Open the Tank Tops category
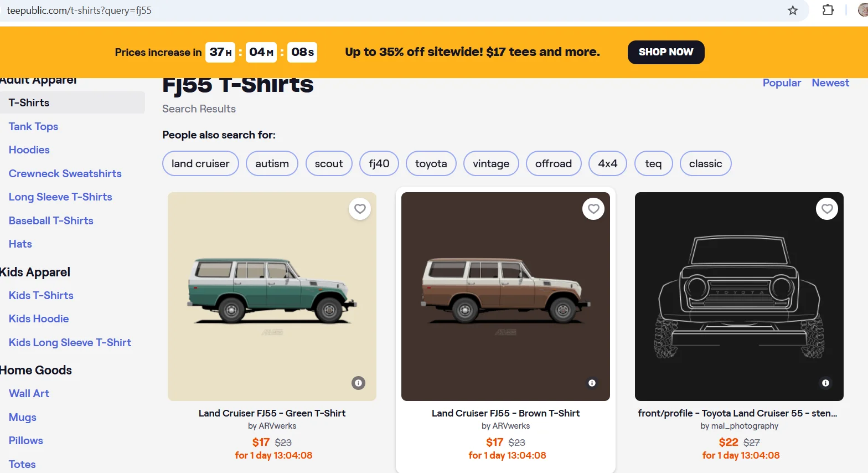The image size is (868, 473). (x=33, y=126)
